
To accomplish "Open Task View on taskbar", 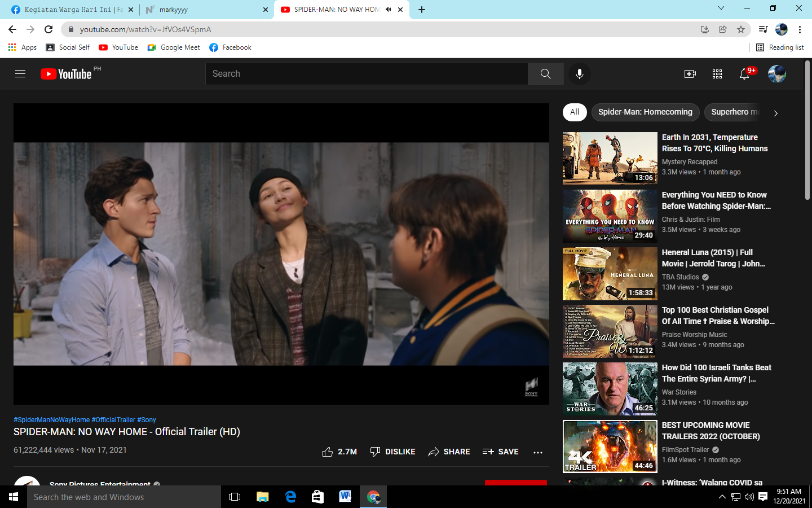I will [235, 497].
